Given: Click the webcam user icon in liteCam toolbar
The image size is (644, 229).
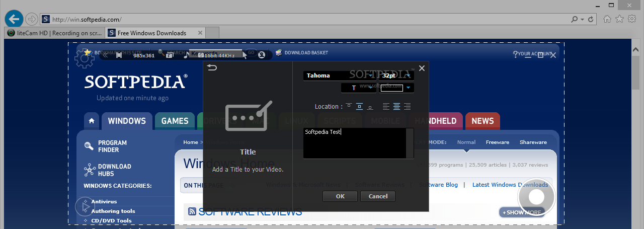Looking at the screenshot, I should (x=262, y=55).
